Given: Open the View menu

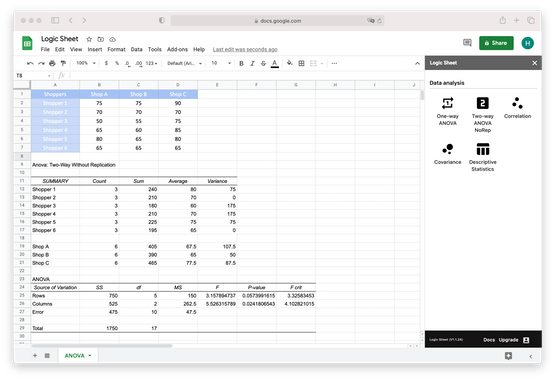Looking at the screenshot, I should click(76, 50).
